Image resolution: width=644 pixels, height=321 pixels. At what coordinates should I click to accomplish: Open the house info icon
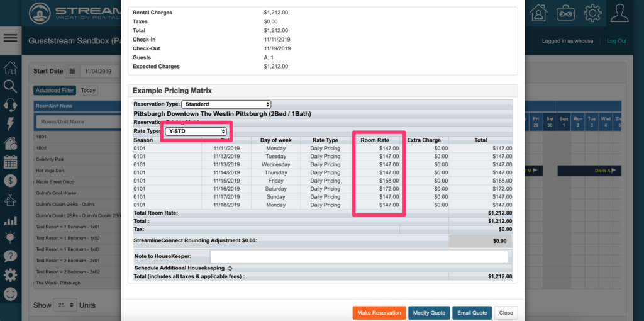10,143
